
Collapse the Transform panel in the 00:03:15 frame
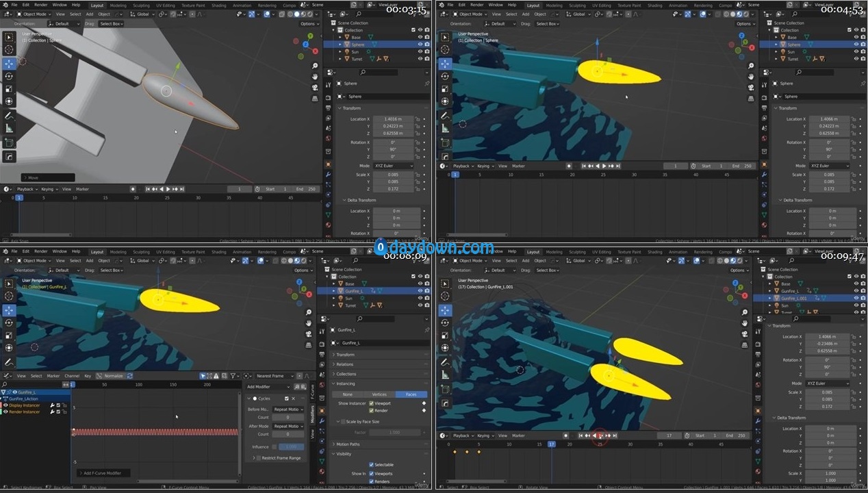pos(352,108)
